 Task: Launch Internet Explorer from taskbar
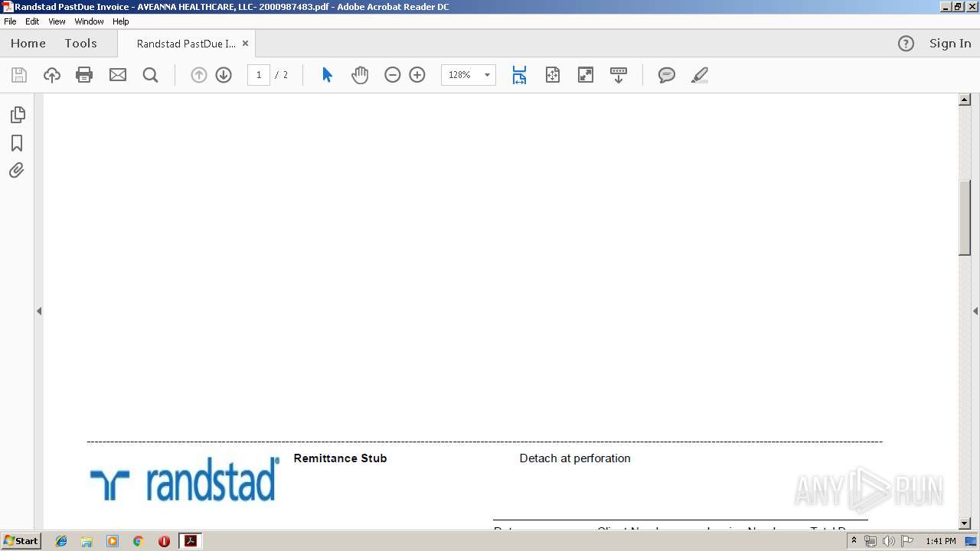[x=61, y=541]
